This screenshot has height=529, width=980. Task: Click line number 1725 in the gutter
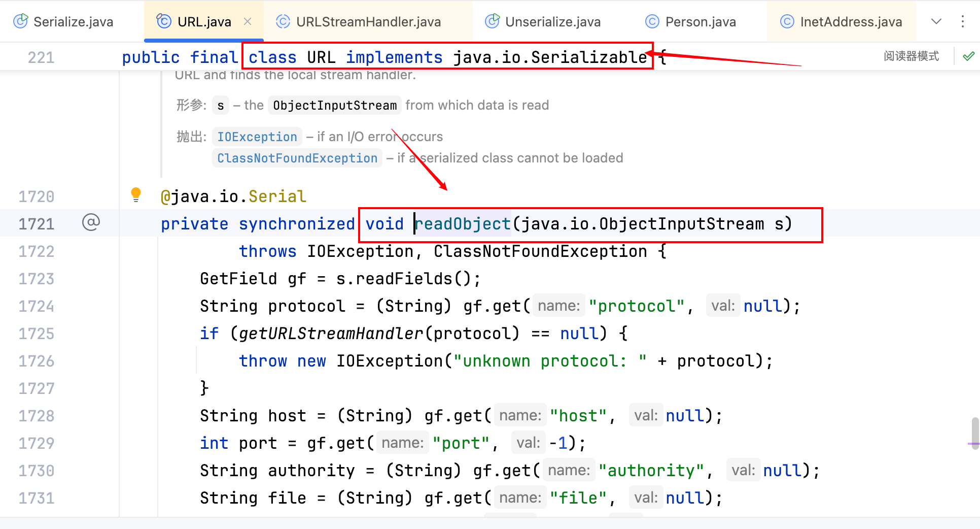37,334
